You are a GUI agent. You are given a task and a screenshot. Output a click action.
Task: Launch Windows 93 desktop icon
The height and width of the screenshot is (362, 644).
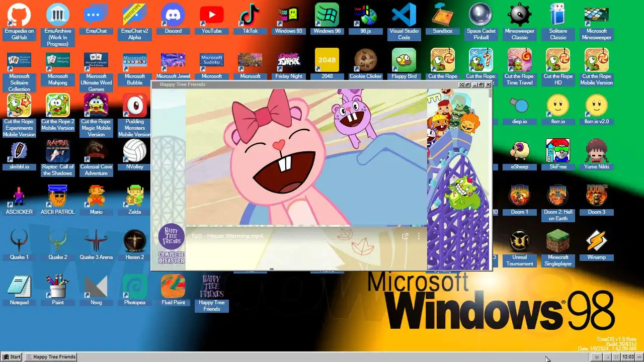pos(289,19)
